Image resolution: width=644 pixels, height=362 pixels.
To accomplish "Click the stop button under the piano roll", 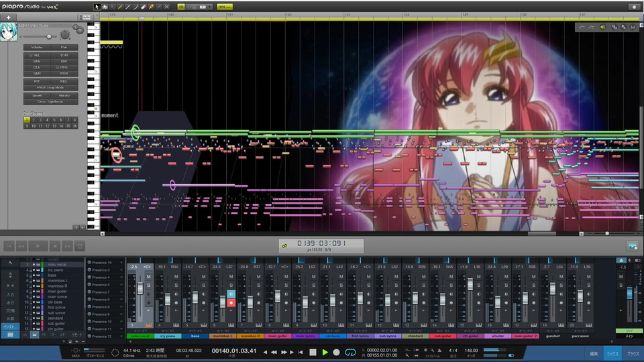I will pyautogui.click(x=54, y=246).
